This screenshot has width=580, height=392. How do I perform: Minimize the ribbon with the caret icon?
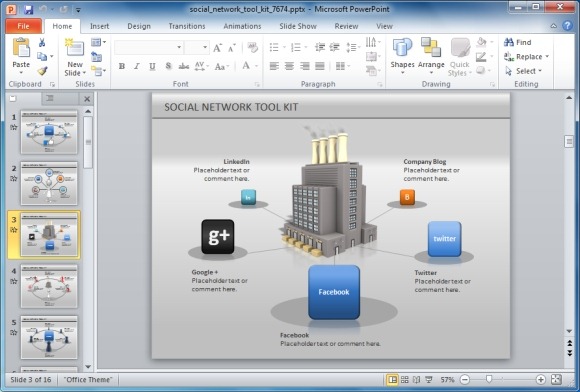(x=553, y=26)
